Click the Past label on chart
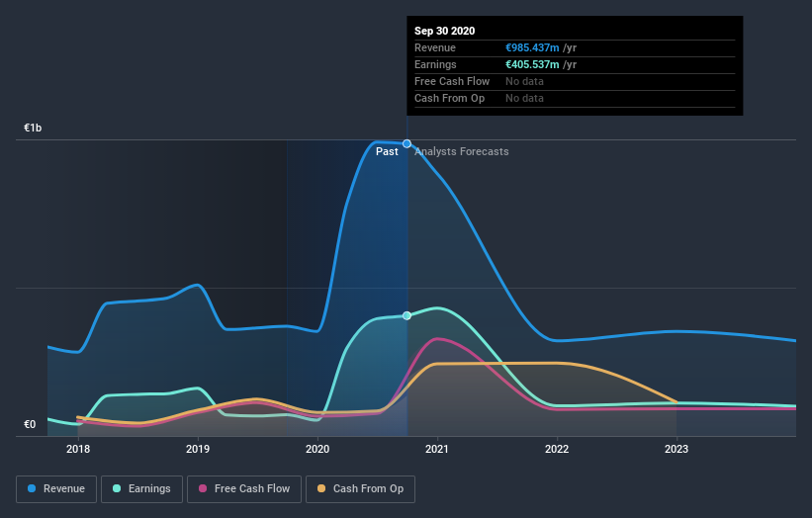Viewport: 812px width, 518px height. click(387, 151)
